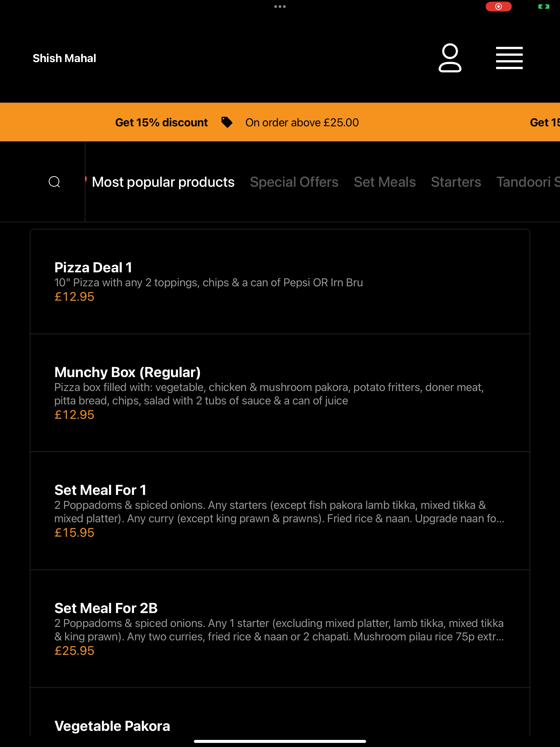
Task: Tap the Set Meal For 2B description
Action: 279,629
